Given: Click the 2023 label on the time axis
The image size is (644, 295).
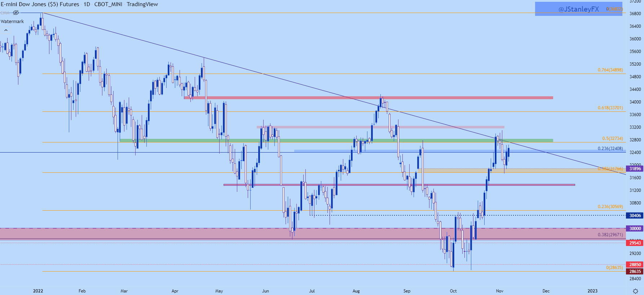Looking at the screenshot, I should point(592,291).
